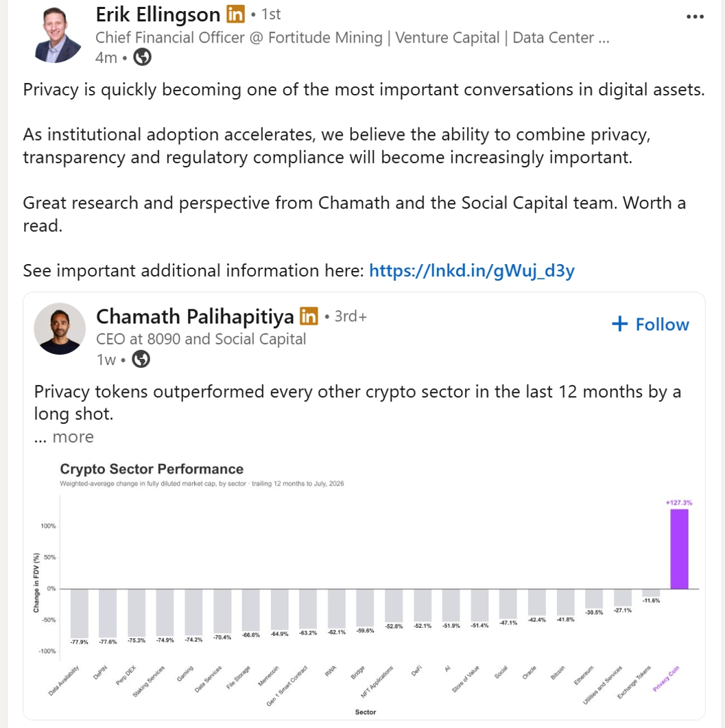Click LinkedIn premium badge beside Erik Ellingson
Image resolution: width=725 pixels, height=728 pixels.
point(235,14)
